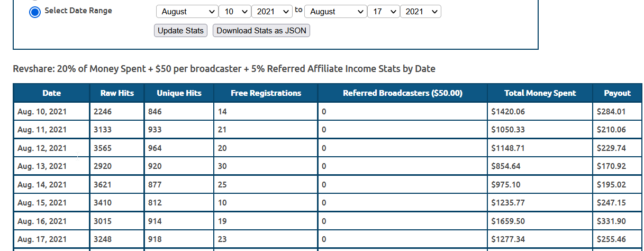Click unique hits value 846

155,112
